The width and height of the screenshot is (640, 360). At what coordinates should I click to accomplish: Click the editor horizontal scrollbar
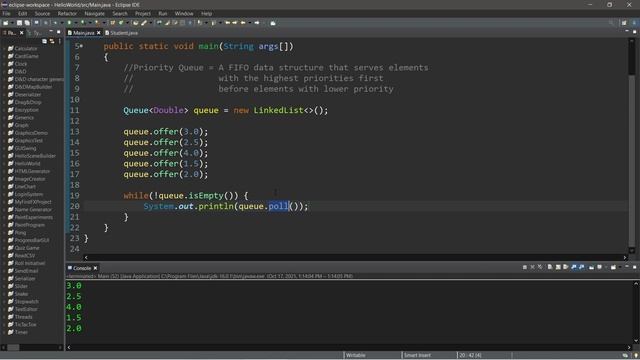[x=355, y=258]
